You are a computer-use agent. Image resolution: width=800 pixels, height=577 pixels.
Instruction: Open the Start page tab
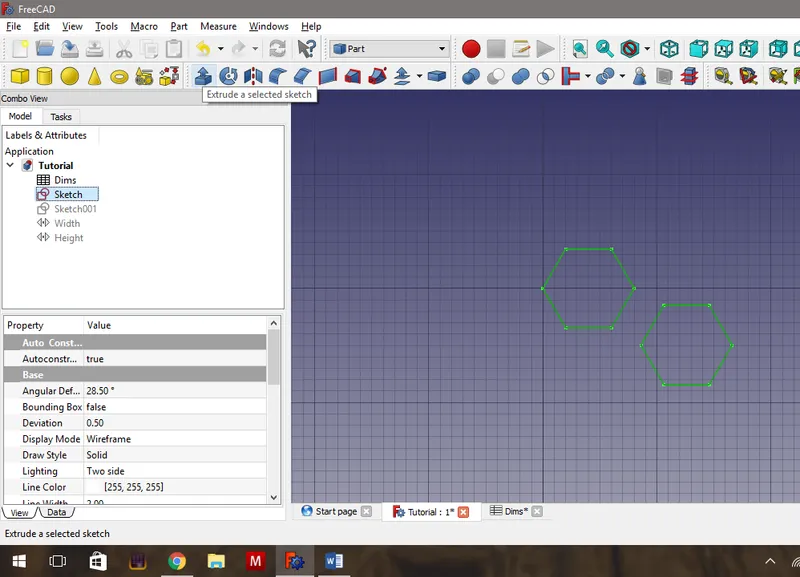pos(336,511)
